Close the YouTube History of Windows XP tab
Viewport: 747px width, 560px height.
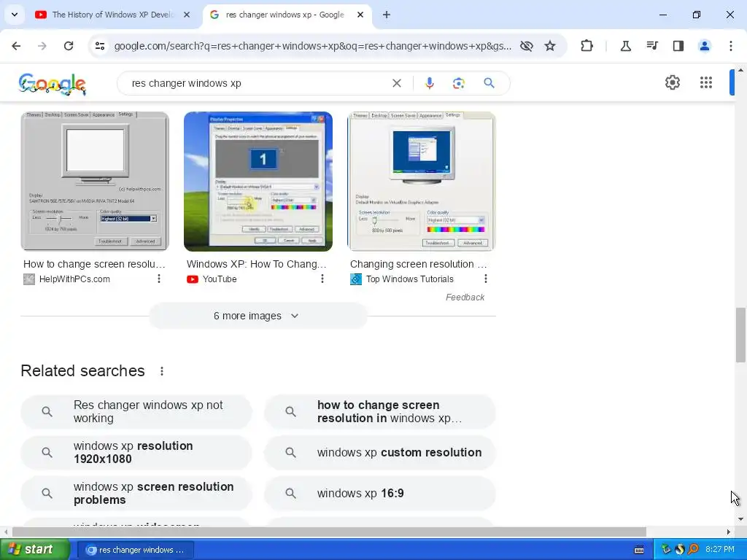tap(187, 15)
